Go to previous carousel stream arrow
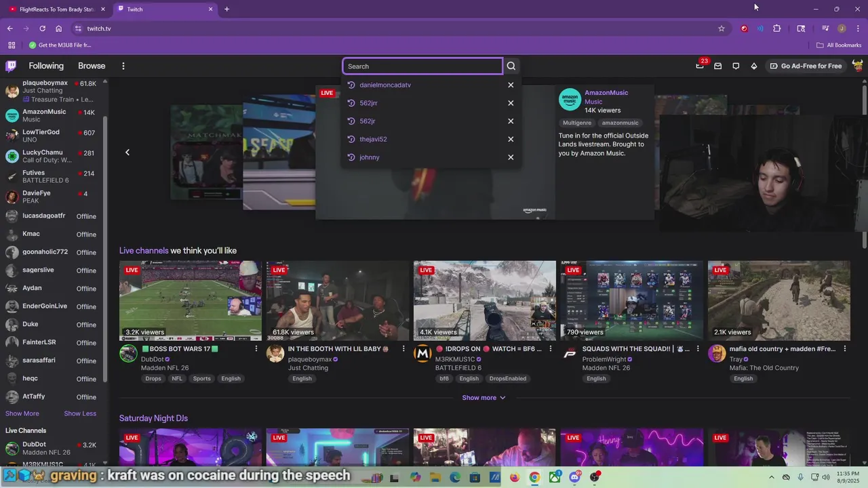Image resolution: width=868 pixels, height=488 pixels. [x=127, y=152]
